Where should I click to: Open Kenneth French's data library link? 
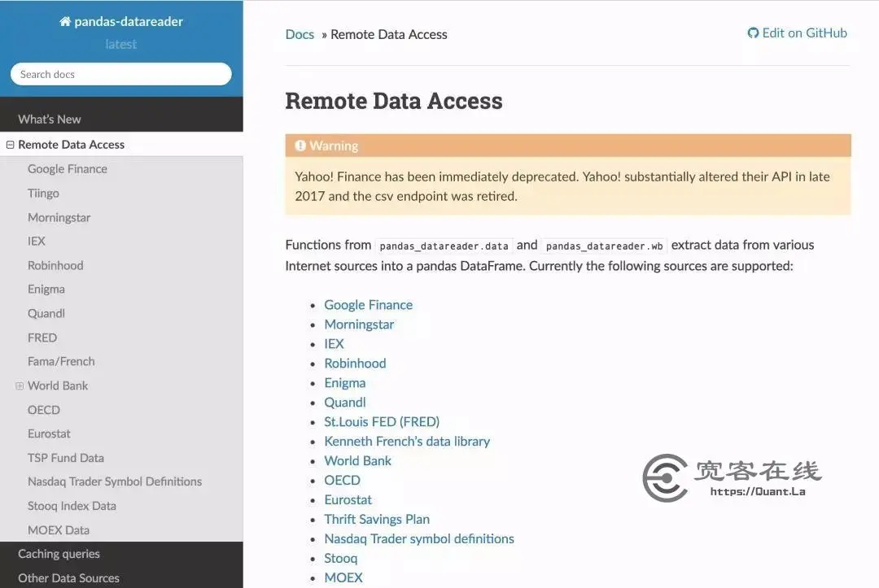tap(407, 442)
